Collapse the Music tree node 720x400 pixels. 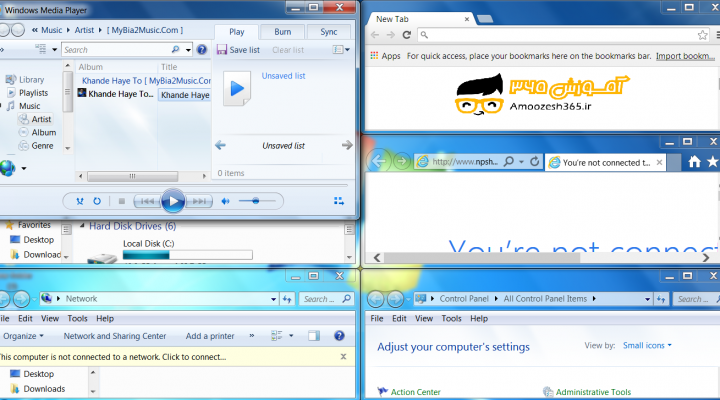[1, 106]
